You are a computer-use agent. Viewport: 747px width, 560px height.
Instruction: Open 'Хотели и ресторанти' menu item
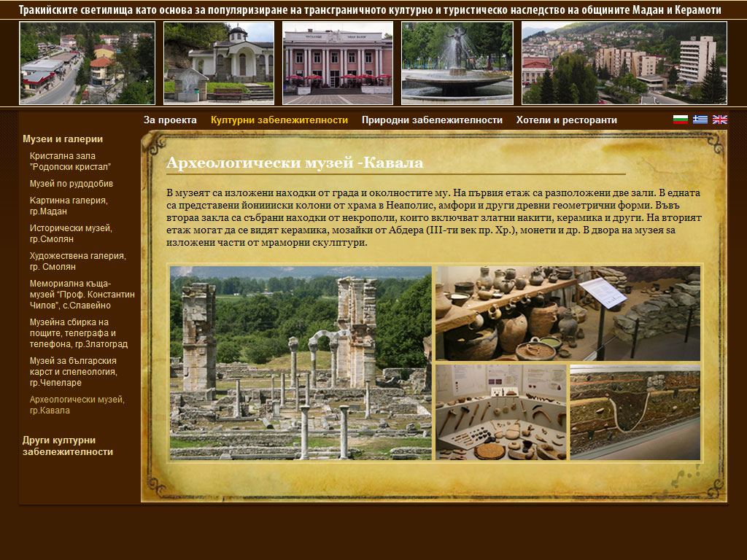[566, 120]
